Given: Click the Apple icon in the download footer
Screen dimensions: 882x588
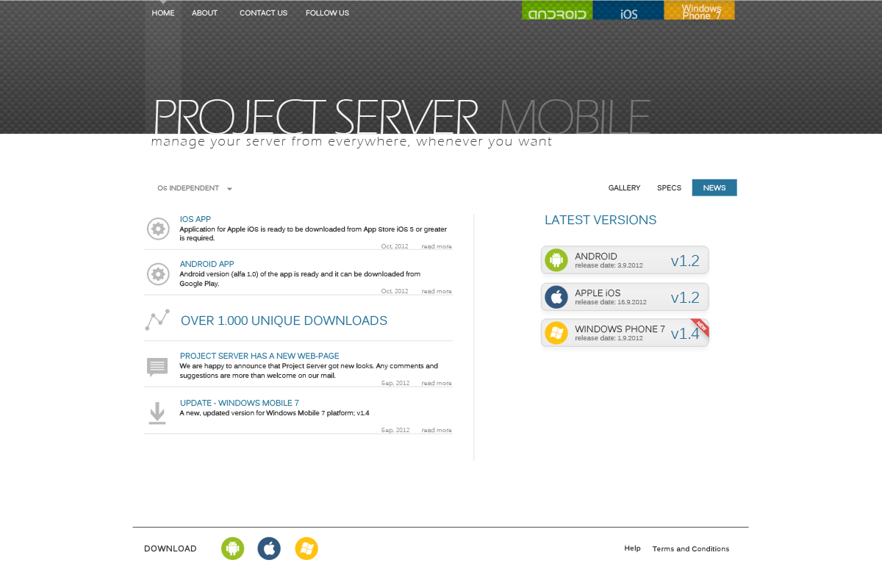Looking at the screenshot, I should tap(269, 548).
